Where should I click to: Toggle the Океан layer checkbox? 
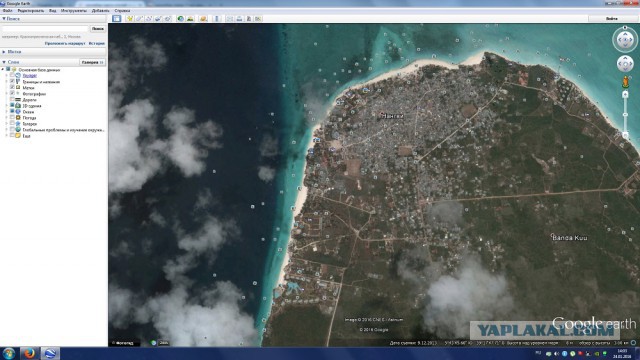tap(12, 111)
